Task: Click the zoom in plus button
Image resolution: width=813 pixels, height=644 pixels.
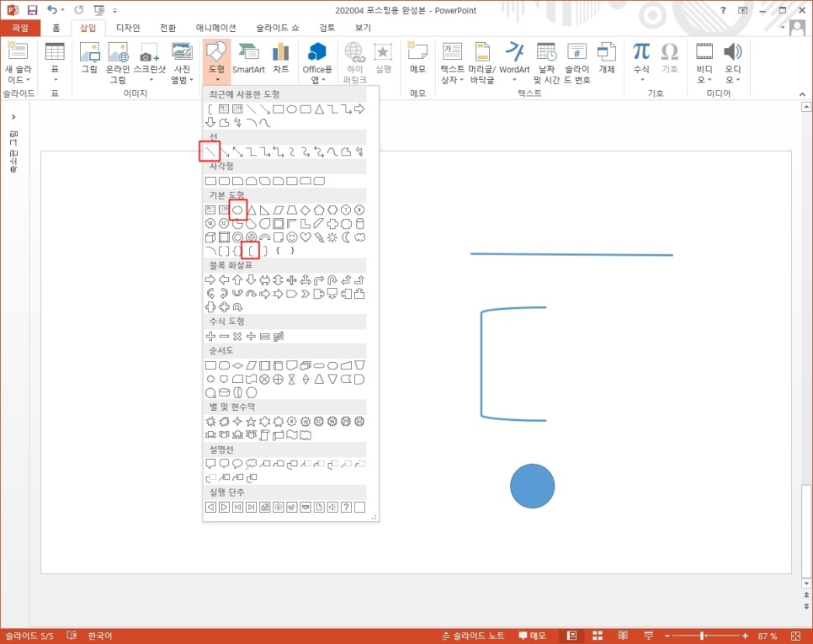Action: point(745,636)
